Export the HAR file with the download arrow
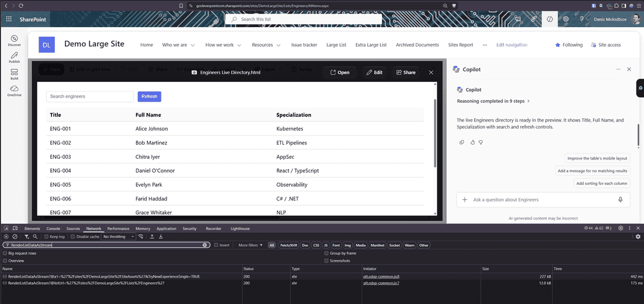Viewport: 644px width, 304px height. tap(161, 237)
